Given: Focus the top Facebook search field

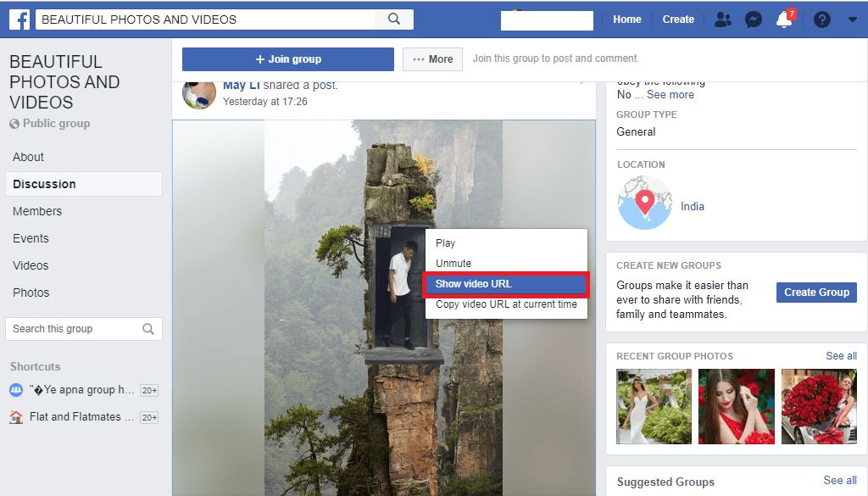Looking at the screenshot, I should click(x=205, y=20).
